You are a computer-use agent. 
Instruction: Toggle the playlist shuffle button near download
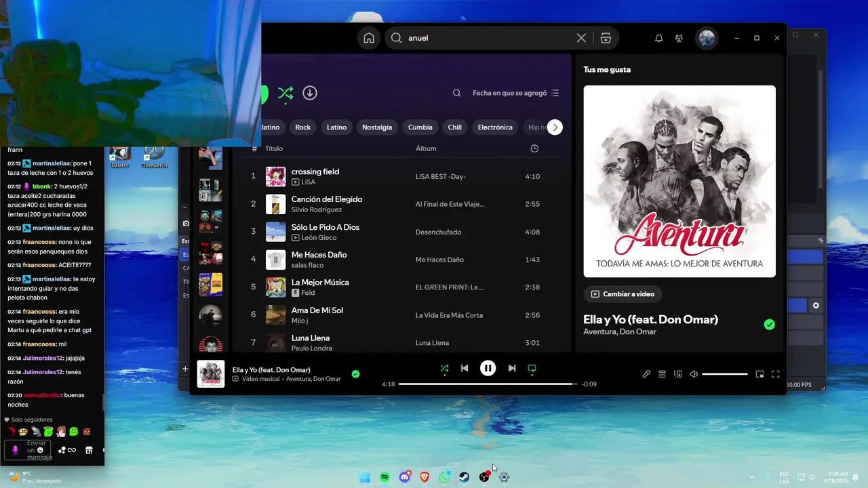click(x=285, y=94)
